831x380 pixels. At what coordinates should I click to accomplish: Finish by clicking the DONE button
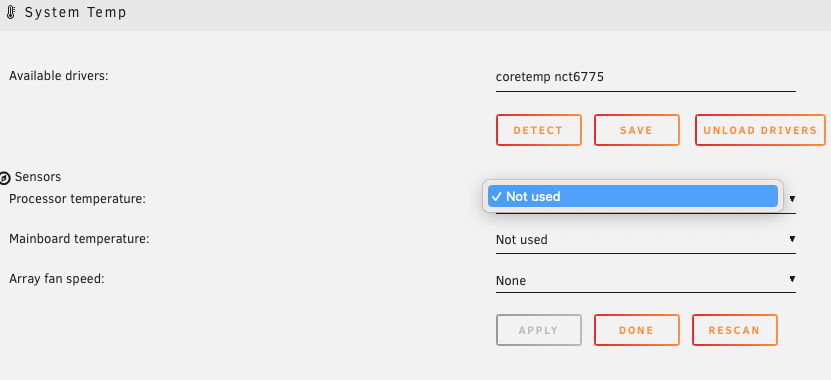636,330
